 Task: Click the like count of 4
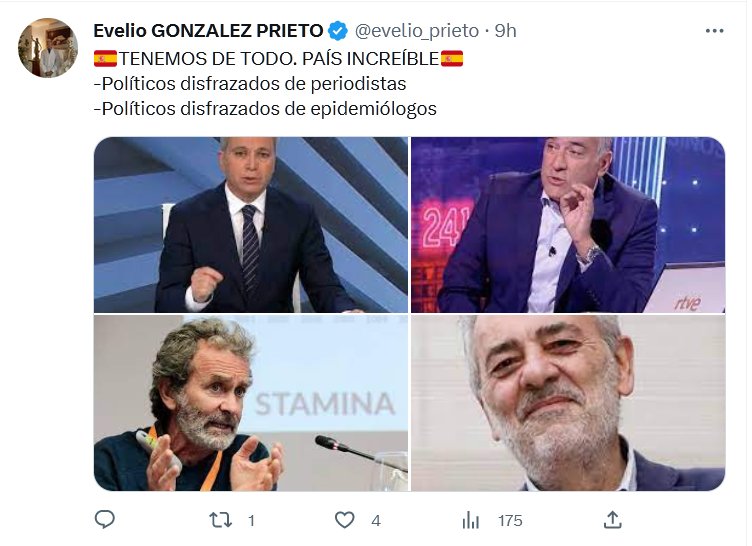tap(375, 520)
